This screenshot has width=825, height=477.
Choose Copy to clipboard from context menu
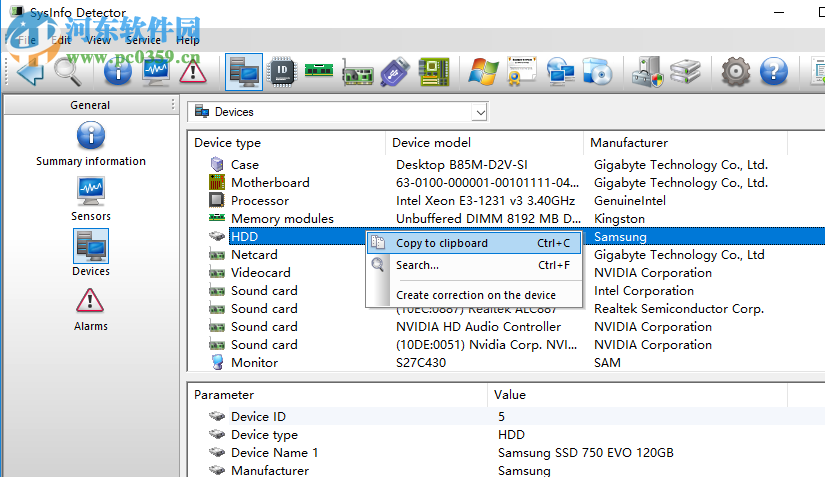[474, 243]
